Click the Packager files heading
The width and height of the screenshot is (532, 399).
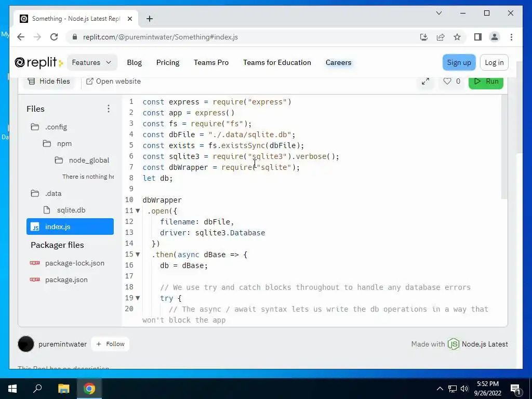(x=57, y=245)
